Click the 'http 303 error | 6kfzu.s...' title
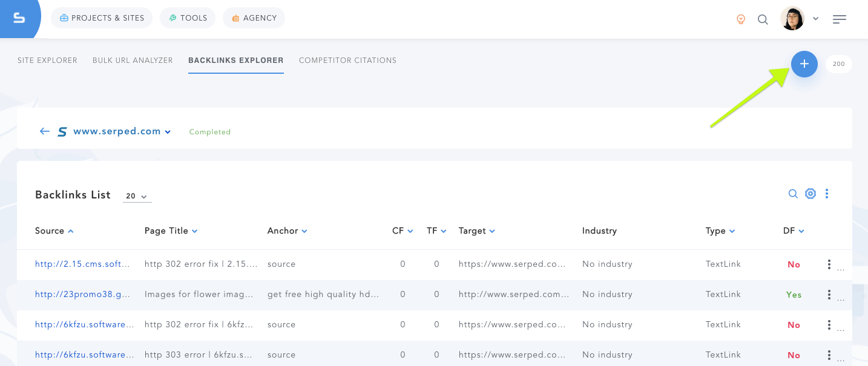Viewport: 868px width, 366px height. (x=200, y=355)
